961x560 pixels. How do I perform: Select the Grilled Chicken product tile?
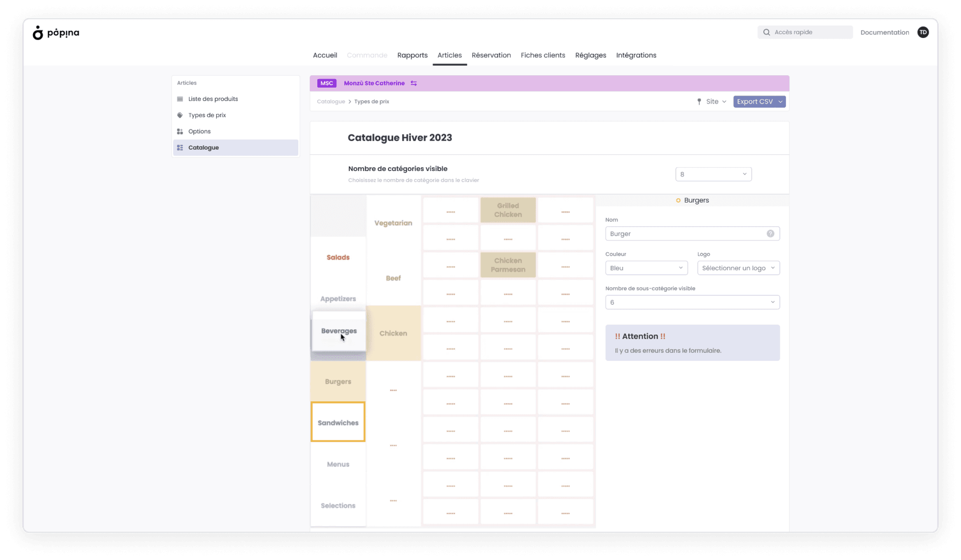tap(508, 210)
